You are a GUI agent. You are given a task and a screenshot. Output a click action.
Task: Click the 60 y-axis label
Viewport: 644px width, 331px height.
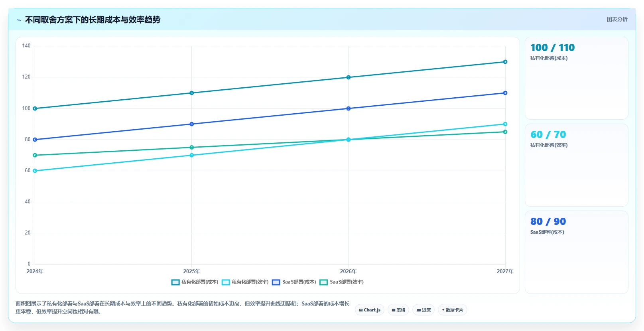tap(28, 171)
